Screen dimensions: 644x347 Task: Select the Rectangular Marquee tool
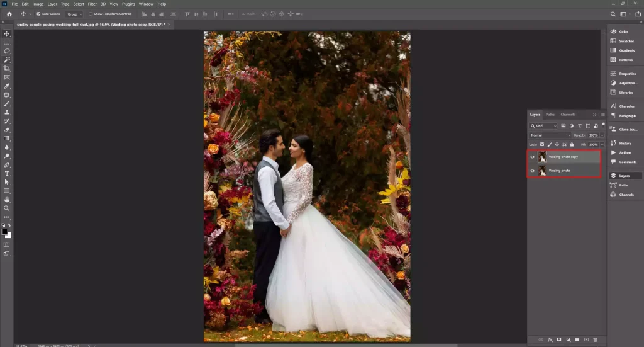coord(6,42)
